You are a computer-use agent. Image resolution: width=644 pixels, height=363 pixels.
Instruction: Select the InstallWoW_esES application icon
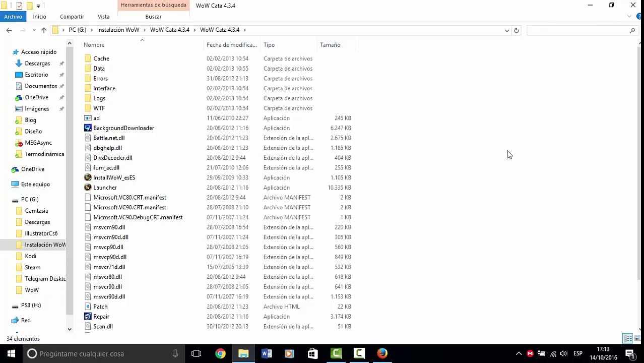point(88,177)
